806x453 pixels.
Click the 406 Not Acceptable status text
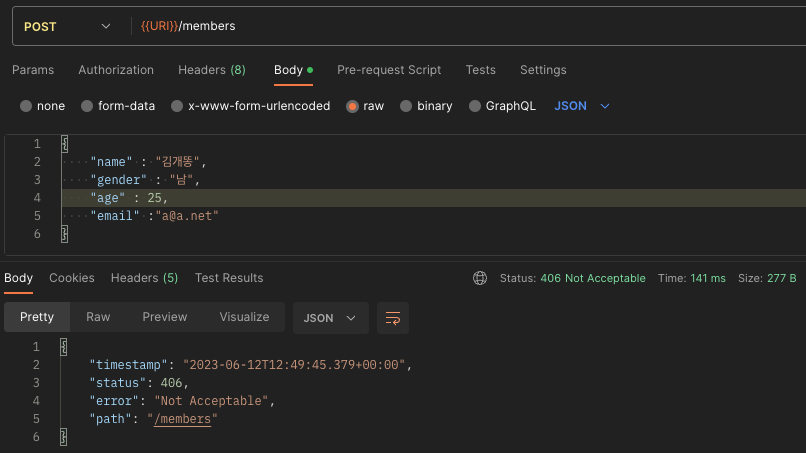593,278
